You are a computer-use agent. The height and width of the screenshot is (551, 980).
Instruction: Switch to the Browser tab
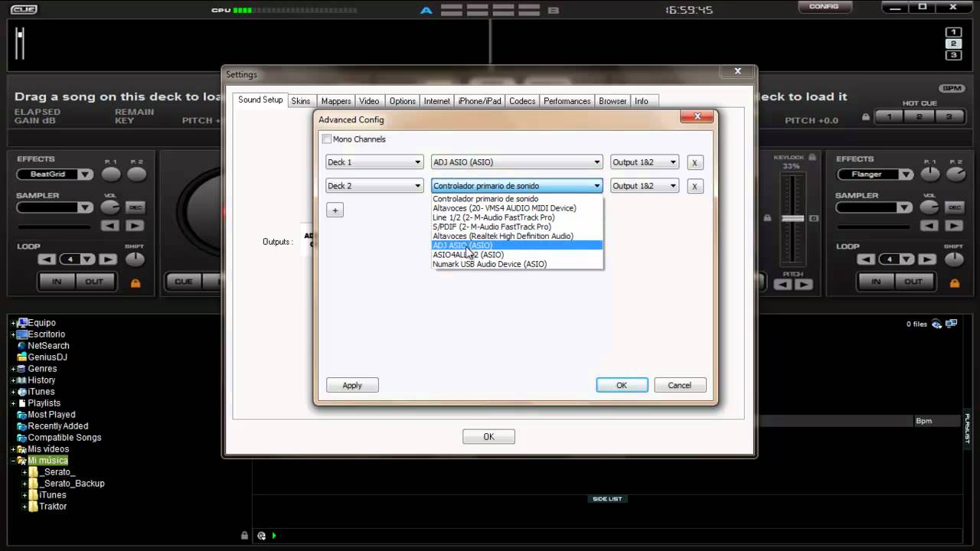point(612,101)
